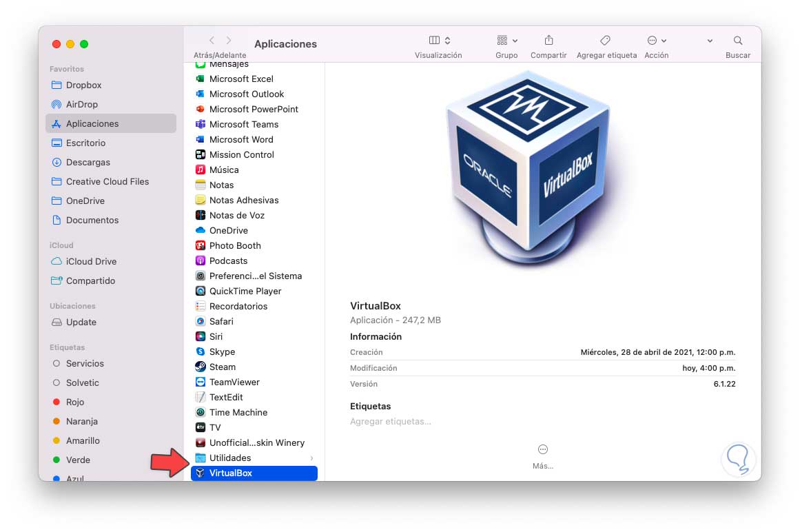Viewport: 800px width, 532px height.
Task: Expand the toolbar overflow chevron
Action: click(710, 41)
